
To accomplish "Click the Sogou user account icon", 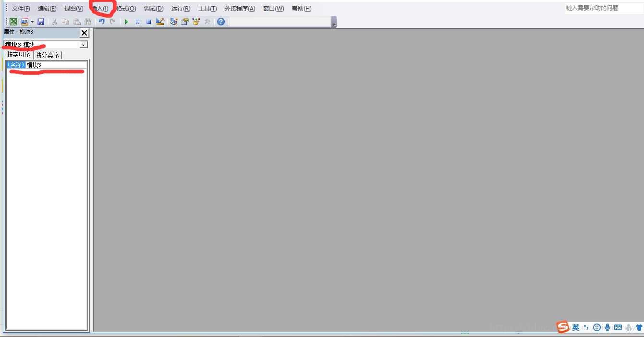I will tap(629, 327).
